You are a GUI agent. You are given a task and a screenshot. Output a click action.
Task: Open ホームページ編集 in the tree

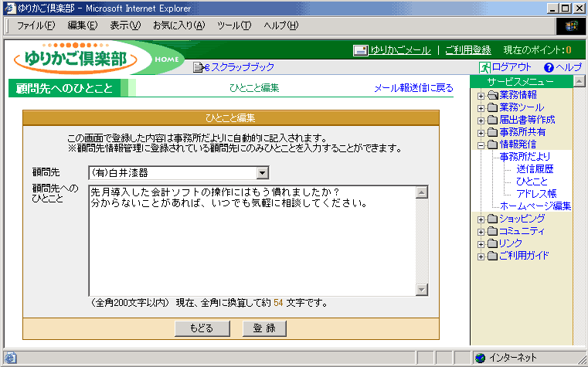pyautogui.click(x=535, y=206)
